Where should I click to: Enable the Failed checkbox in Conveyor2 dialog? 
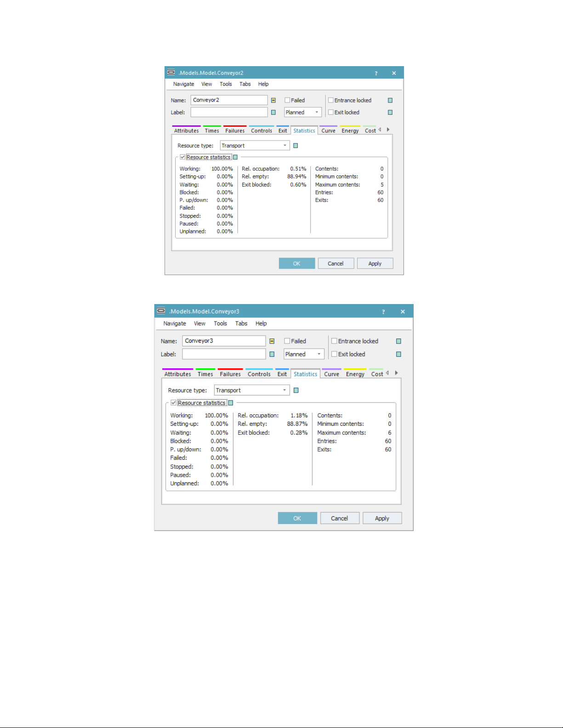[287, 100]
